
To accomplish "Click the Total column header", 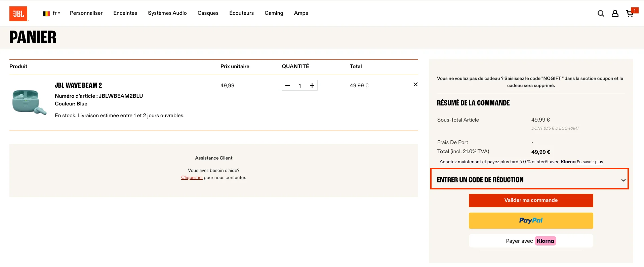I will click(356, 66).
